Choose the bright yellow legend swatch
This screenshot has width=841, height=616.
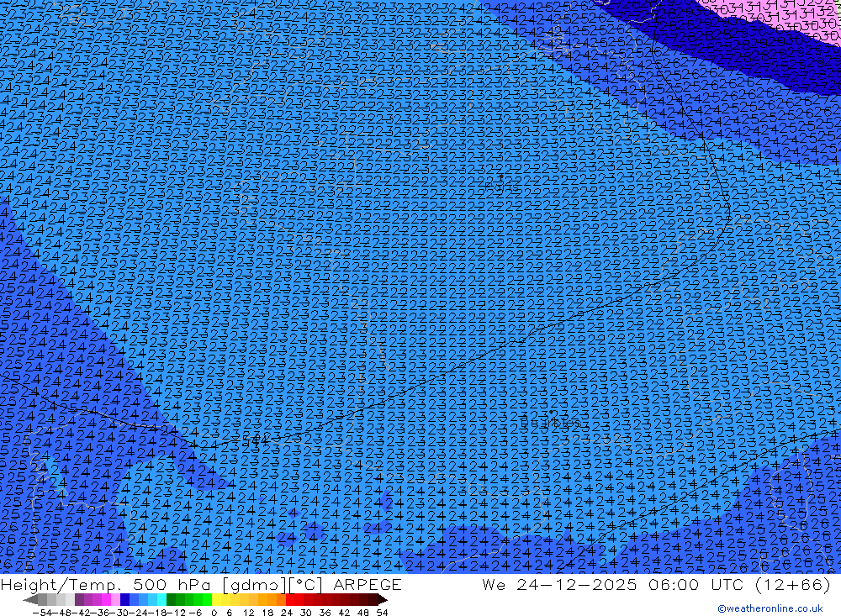tap(217, 599)
